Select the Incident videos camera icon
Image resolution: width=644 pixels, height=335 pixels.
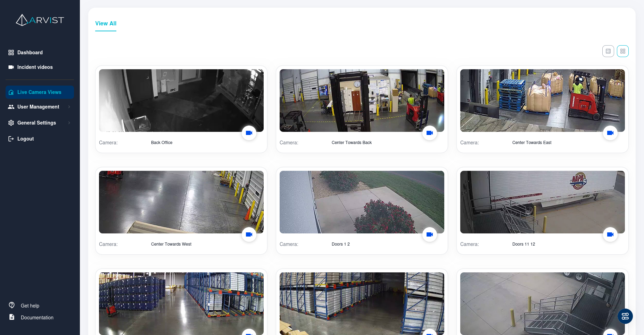tap(11, 67)
